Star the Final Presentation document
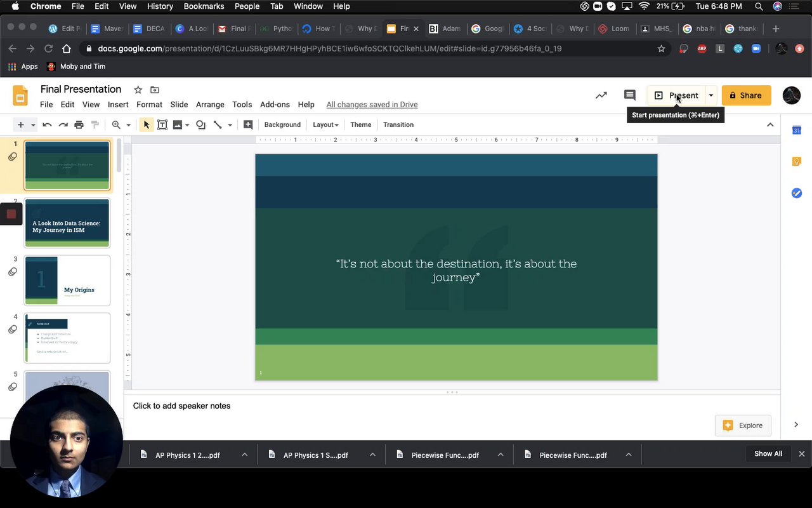Screen dimensions: 812x508 [x=138, y=90]
